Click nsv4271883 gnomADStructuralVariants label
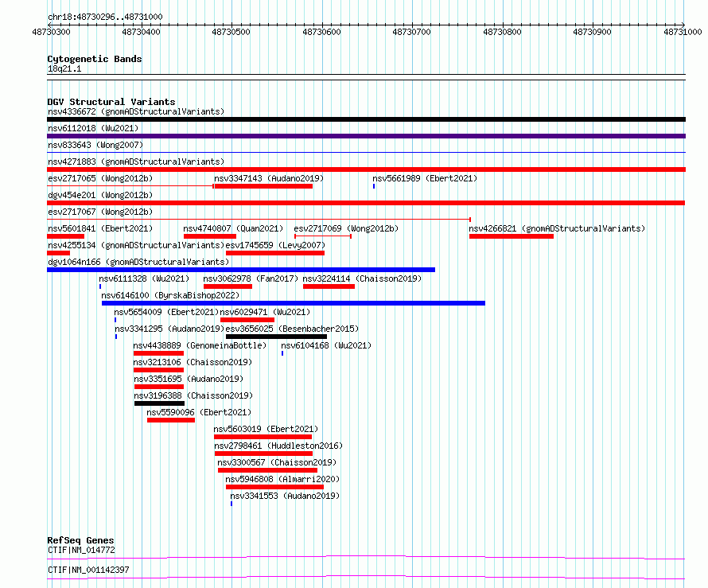The height and width of the screenshot is (588, 708). coord(136,162)
